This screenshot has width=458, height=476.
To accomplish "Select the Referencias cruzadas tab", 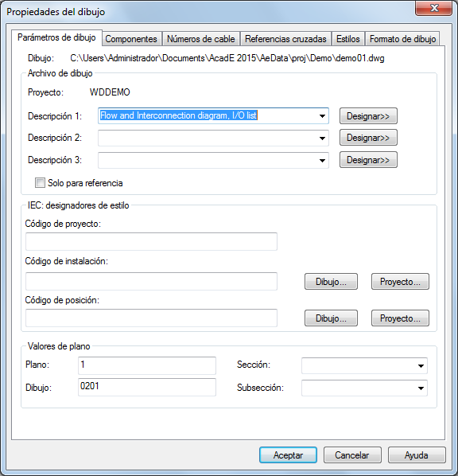I will (x=285, y=39).
